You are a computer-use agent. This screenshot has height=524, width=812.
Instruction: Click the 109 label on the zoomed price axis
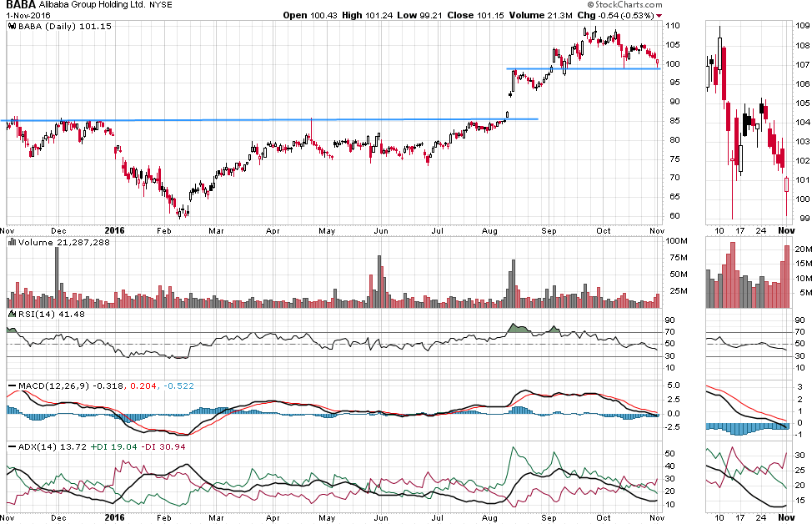[x=803, y=26]
